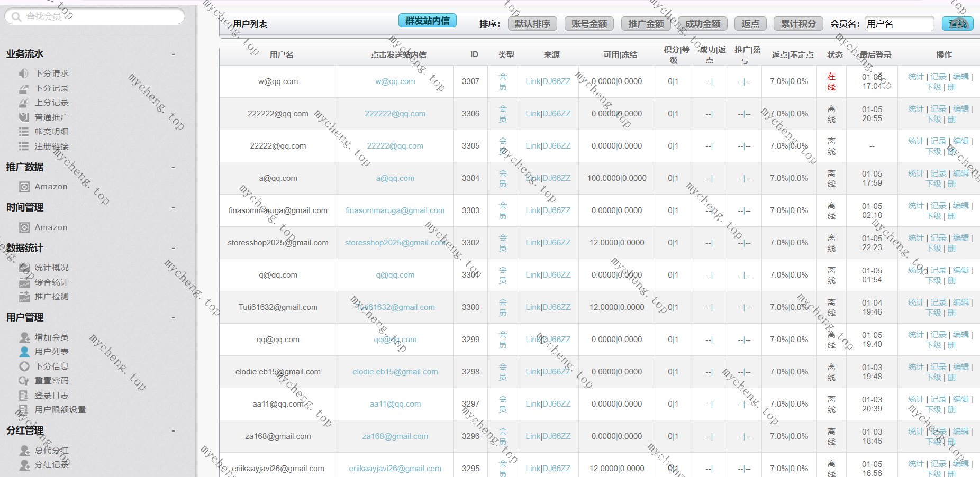Open message link for w@qq.com
This screenshot has width=980, height=477.
395,81
